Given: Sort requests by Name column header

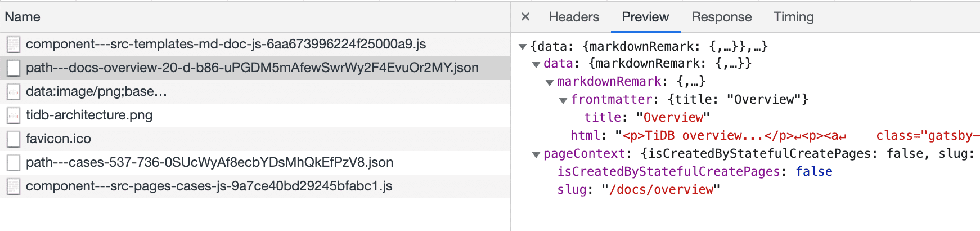Looking at the screenshot, I should coord(23,17).
